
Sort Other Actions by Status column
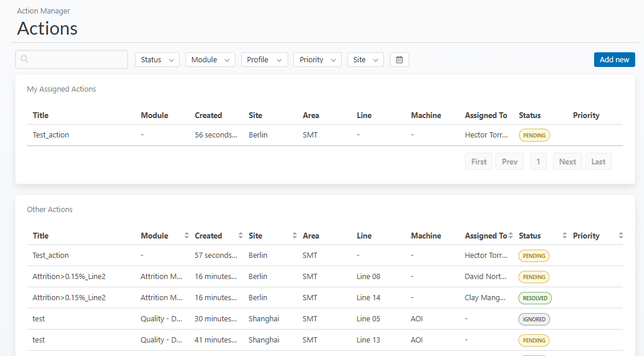click(565, 236)
